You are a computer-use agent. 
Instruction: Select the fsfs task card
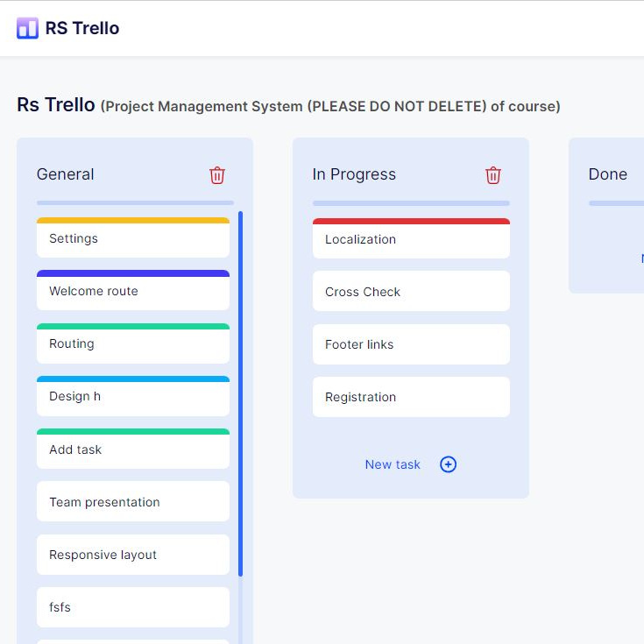(x=133, y=607)
